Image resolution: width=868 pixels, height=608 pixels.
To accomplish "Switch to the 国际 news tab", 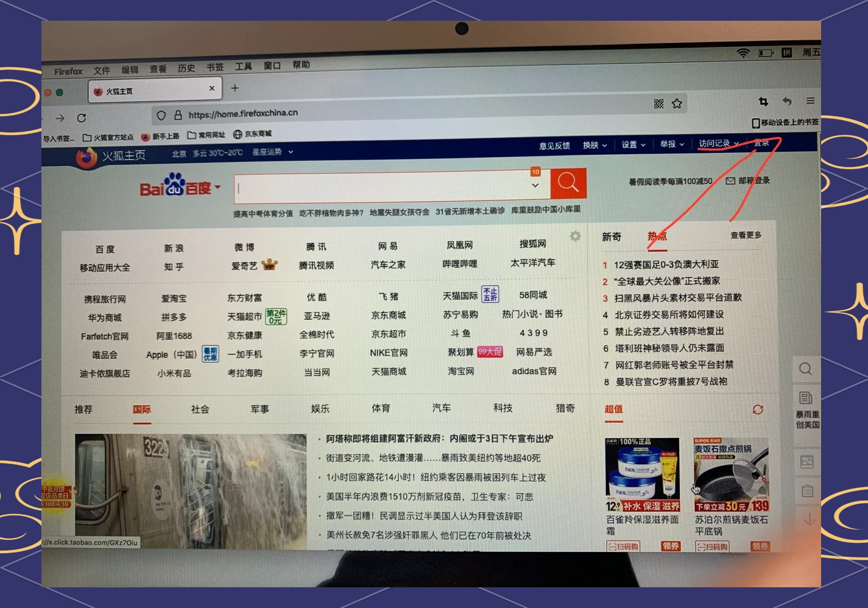I will (x=142, y=409).
